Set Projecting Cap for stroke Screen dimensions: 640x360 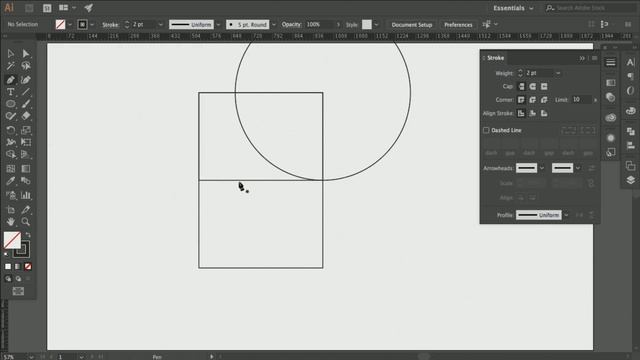[544, 87]
